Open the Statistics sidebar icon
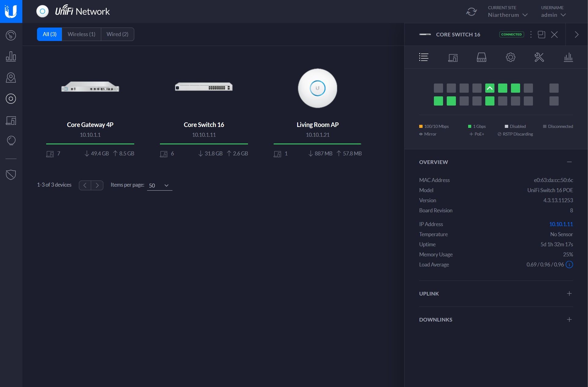The width and height of the screenshot is (588, 387). (x=11, y=56)
